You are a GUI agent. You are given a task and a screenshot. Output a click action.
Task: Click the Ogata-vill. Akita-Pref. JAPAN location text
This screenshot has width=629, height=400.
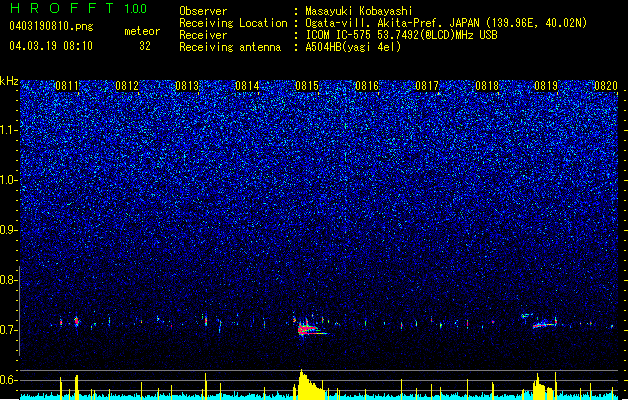[446, 23]
